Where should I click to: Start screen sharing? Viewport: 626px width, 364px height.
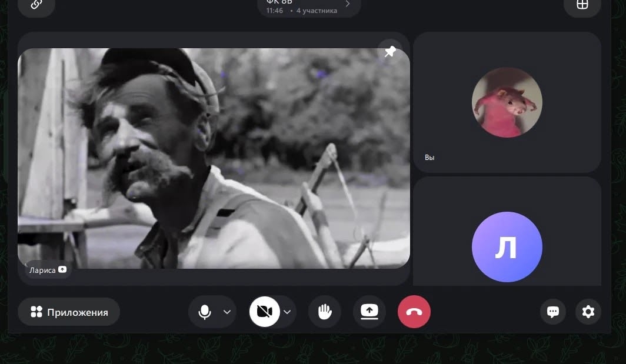click(x=369, y=312)
